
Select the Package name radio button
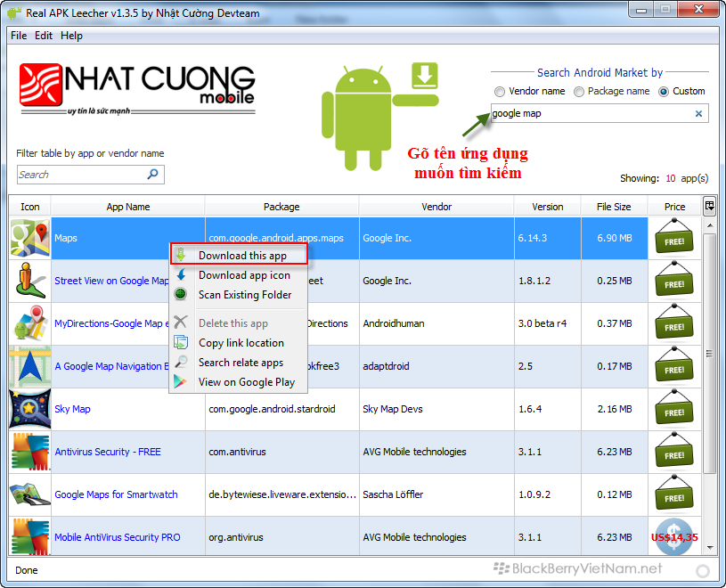click(x=579, y=92)
